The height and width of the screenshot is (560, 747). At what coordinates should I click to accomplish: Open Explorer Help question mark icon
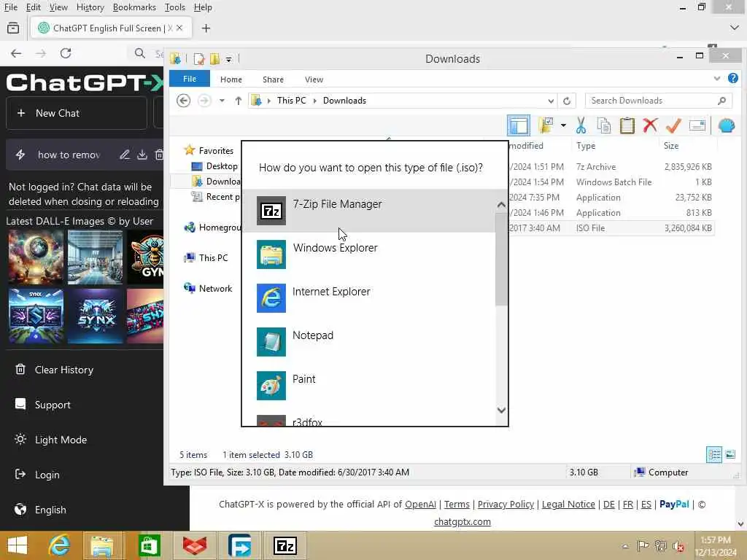[x=733, y=78]
